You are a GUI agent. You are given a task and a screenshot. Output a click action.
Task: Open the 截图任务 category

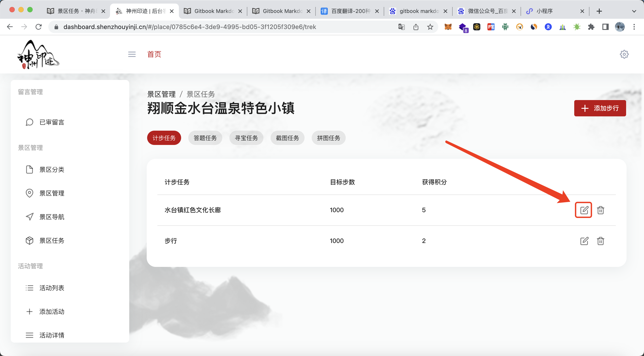287,138
